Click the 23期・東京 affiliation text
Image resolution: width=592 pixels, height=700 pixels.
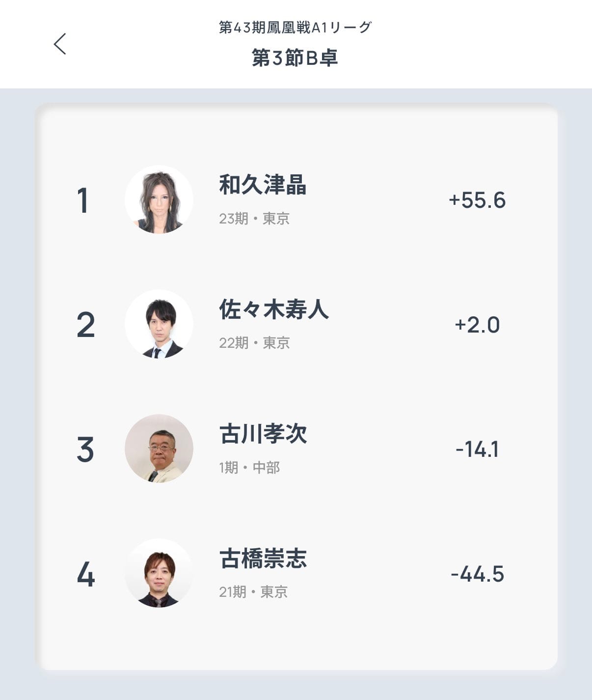(254, 218)
